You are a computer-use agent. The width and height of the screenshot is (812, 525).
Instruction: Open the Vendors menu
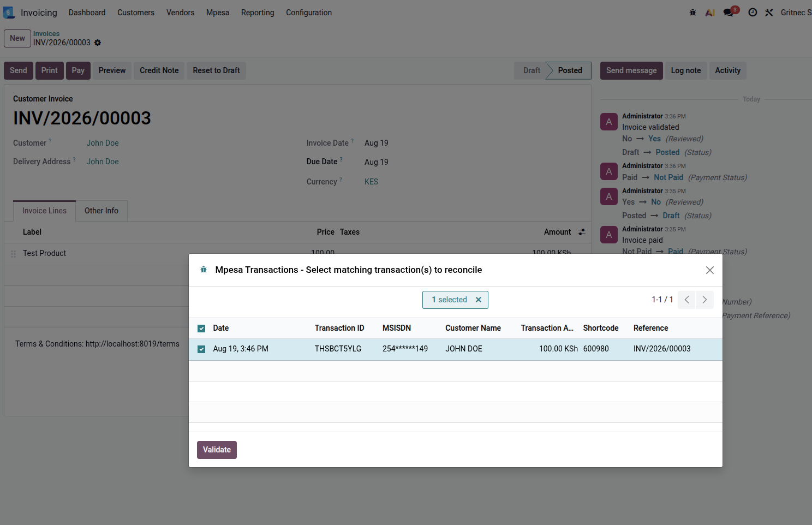click(x=180, y=13)
